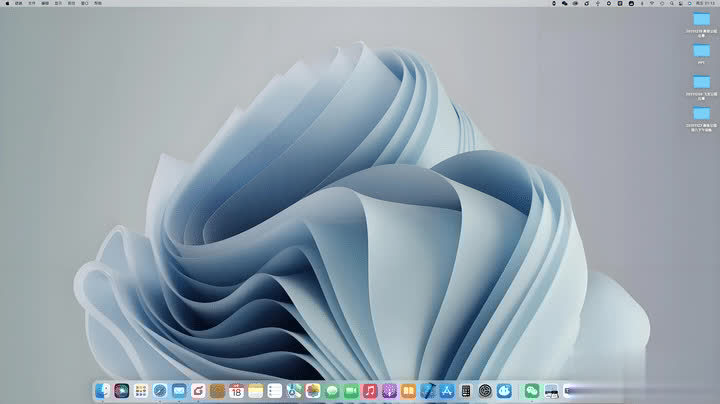Open the View (显示) menu
The image size is (720, 404).
(58, 3)
